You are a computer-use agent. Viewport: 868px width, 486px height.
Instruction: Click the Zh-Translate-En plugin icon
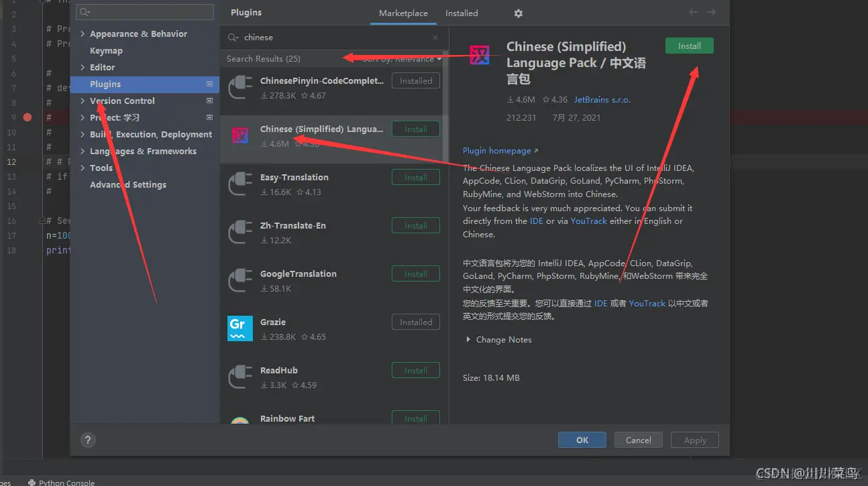(x=240, y=232)
